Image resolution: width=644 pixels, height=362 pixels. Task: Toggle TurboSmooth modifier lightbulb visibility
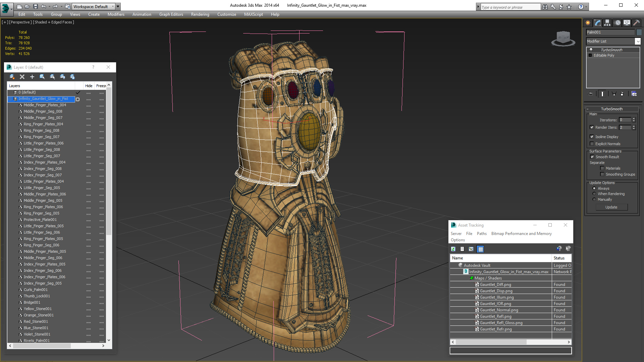591,50
